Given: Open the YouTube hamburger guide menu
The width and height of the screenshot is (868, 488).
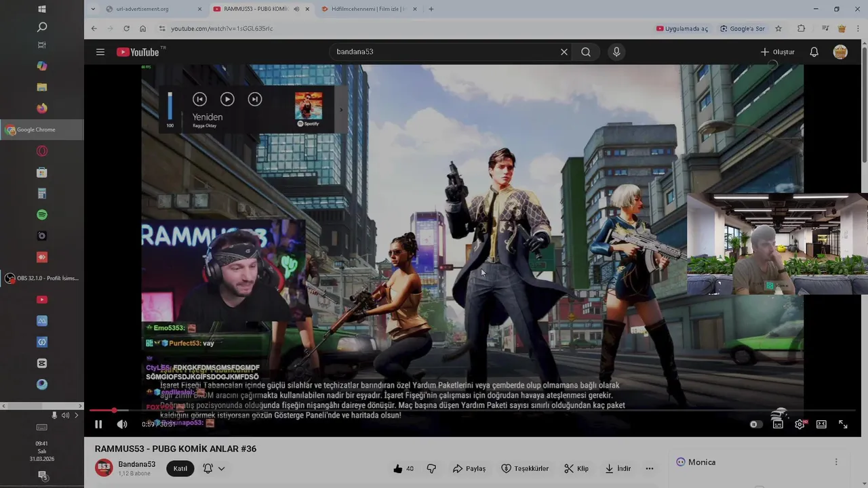Looking at the screenshot, I should tap(100, 52).
